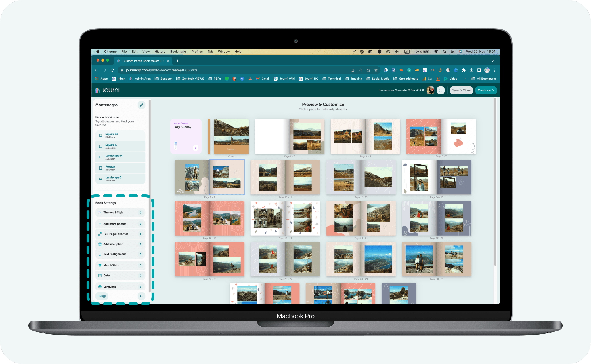591x364 pixels.
Task: Click the arrow on the Lazy Sunday theme card
Action: (196, 148)
